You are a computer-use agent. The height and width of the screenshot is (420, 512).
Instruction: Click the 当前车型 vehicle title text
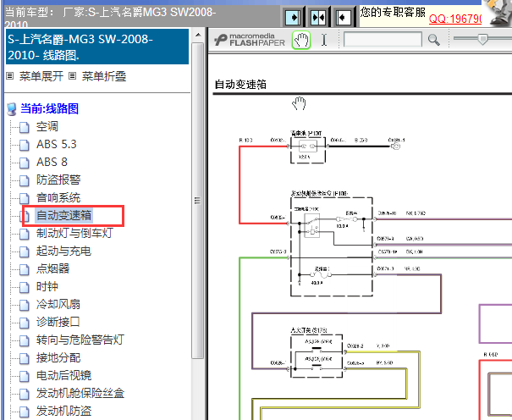tap(110, 18)
